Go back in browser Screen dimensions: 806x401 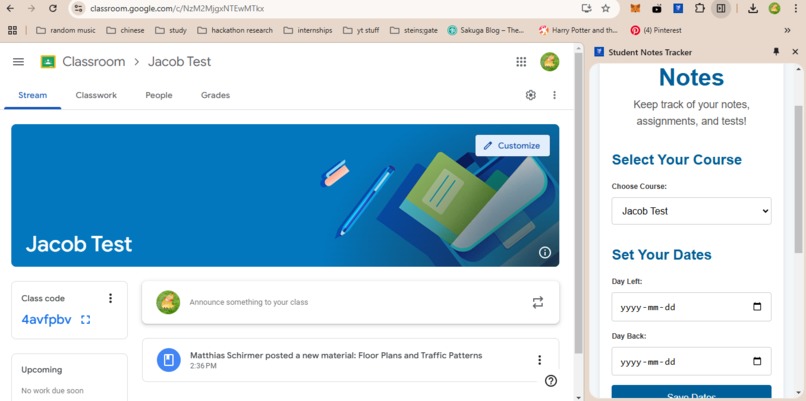tap(10, 8)
